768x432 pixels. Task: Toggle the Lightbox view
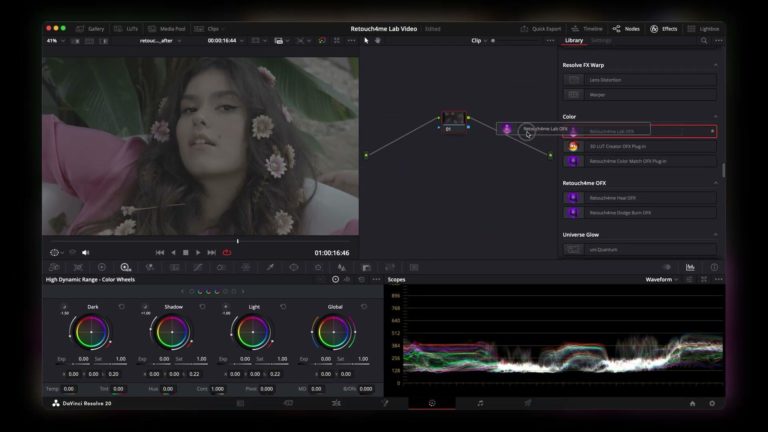703,29
